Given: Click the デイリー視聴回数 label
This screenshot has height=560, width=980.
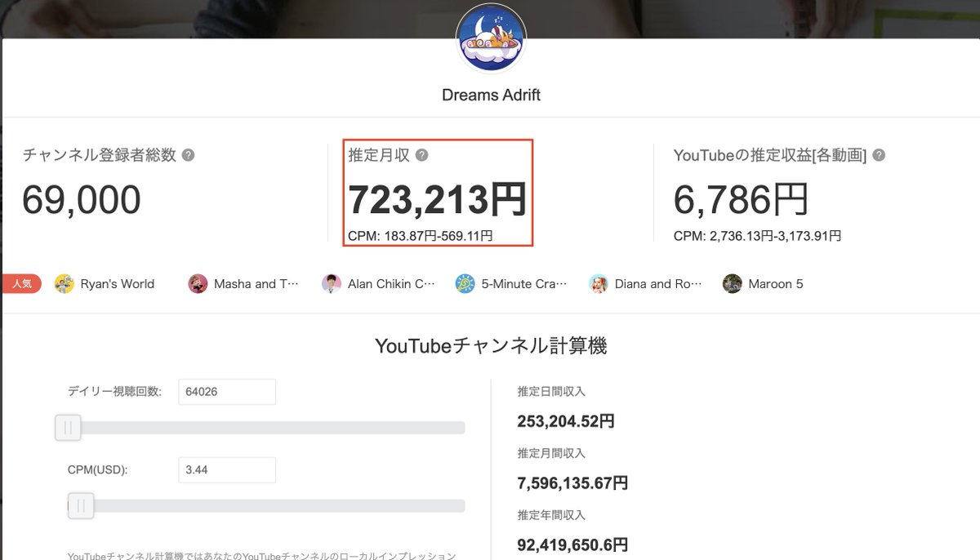Looking at the screenshot, I should pyautogui.click(x=114, y=392).
